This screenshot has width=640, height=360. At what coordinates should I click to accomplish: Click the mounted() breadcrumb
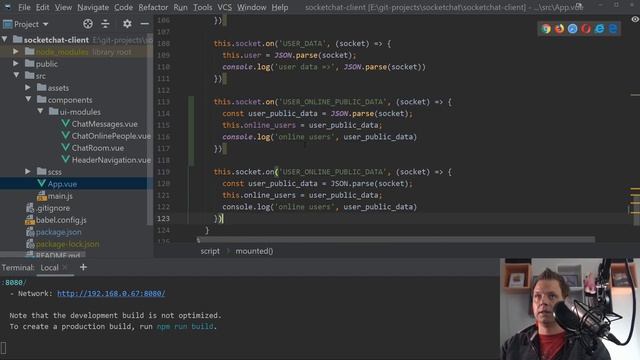pyautogui.click(x=254, y=251)
